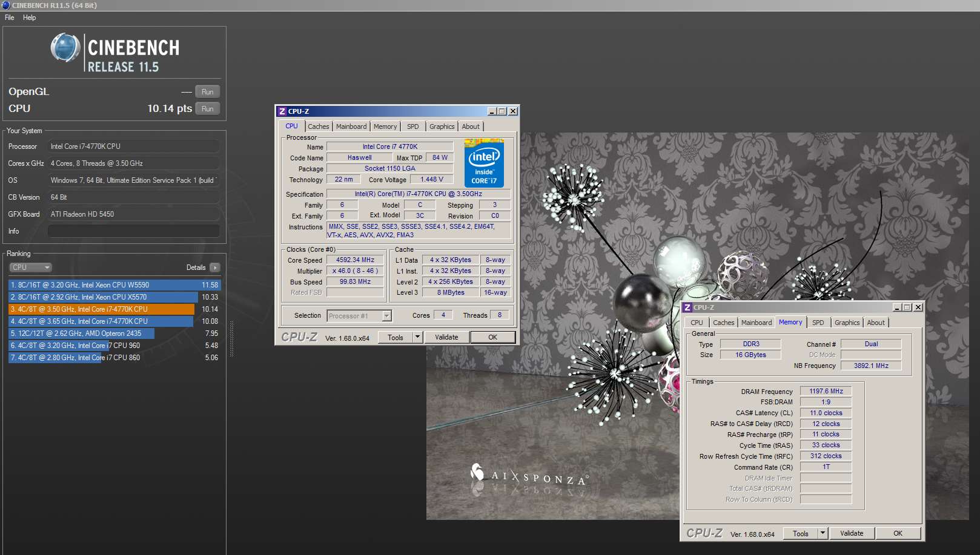Click memory Size value 16 GBytes
The width and height of the screenshot is (980, 555).
tap(750, 355)
